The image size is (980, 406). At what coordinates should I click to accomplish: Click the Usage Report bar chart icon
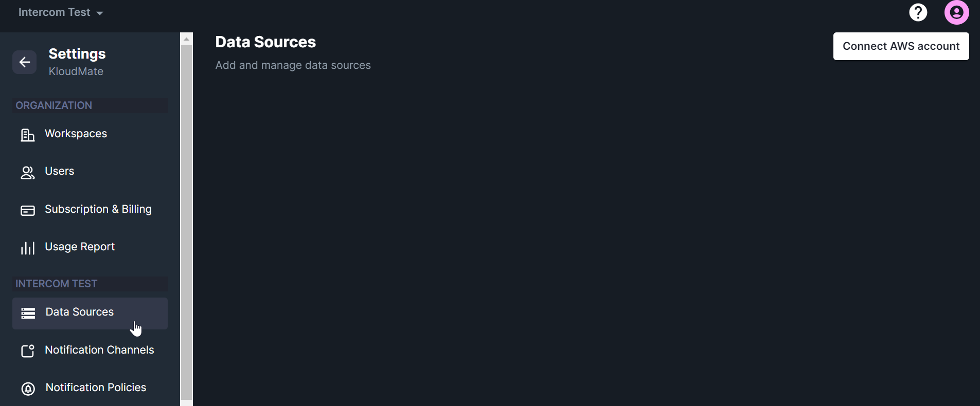click(x=28, y=248)
